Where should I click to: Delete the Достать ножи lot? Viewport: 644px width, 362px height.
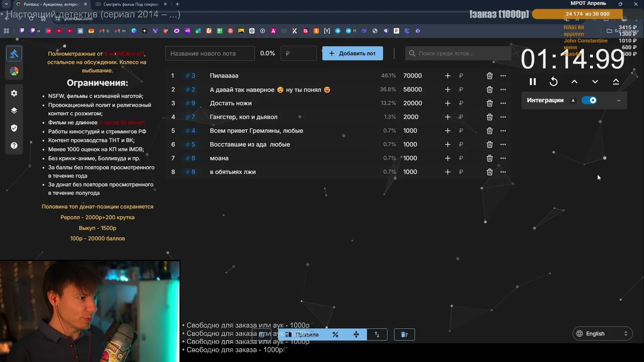pyautogui.click(x=490, y=103)
